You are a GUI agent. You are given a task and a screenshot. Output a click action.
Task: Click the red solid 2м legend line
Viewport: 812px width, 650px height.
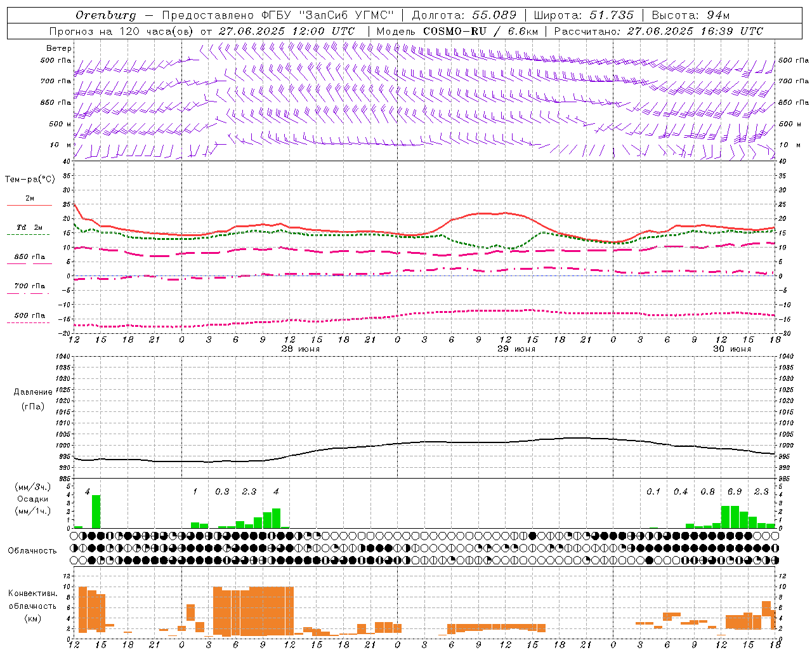point(29,205)
